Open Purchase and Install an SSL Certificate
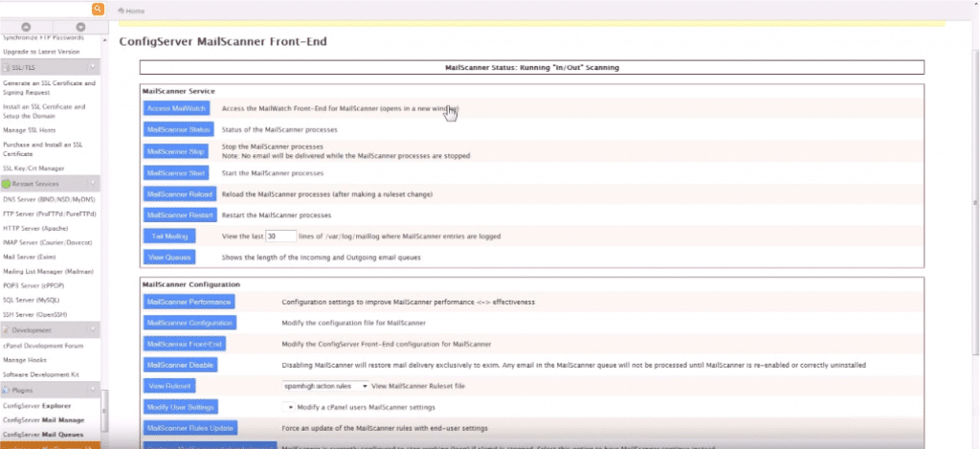 [42, 148]
